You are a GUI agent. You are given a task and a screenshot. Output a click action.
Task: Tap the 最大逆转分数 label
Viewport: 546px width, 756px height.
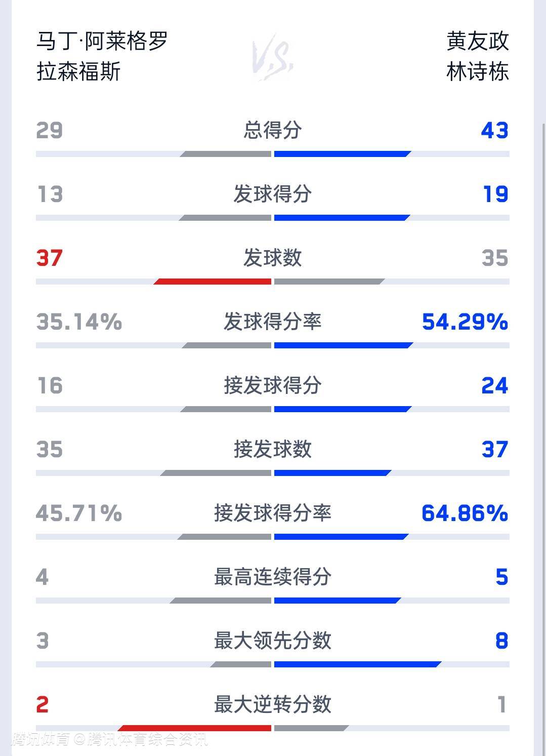pos(273,704)
